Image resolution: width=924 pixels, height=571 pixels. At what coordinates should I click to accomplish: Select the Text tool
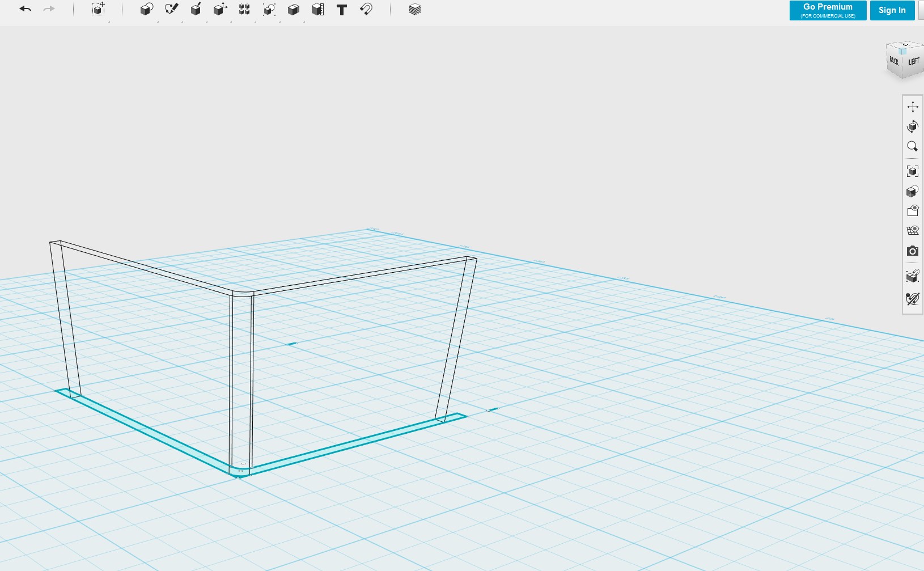point(342,10)
